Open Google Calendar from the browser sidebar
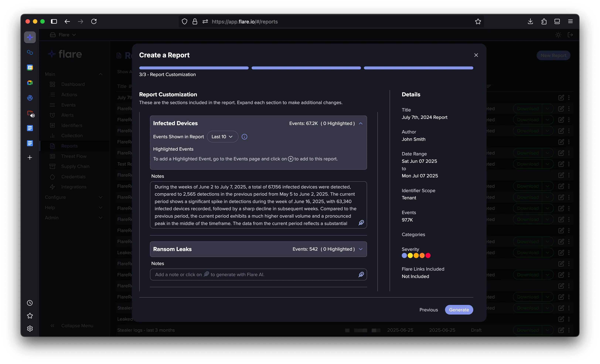The height and width of the screenshot is (364, 600). (x=30, y=67)
